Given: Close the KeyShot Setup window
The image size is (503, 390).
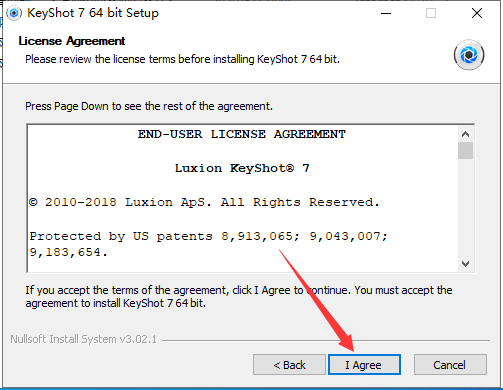Looking at the screenshot, I should tap(477, 13).
